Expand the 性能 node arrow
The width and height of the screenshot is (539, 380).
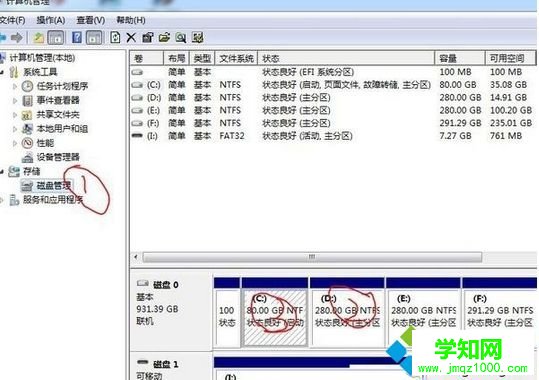[15, 143]
